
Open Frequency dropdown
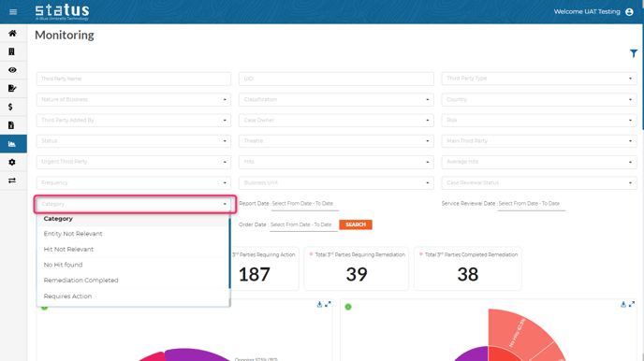pyautogui.click(x=134, y=182)
